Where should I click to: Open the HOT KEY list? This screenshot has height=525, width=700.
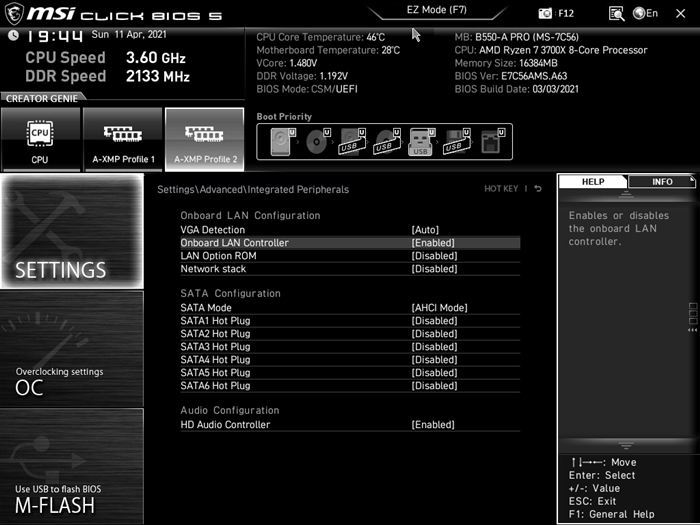click(x=501, y=189)
